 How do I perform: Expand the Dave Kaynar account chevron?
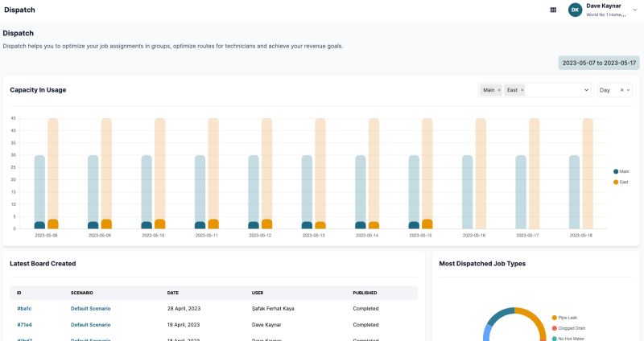click(634, 10)
